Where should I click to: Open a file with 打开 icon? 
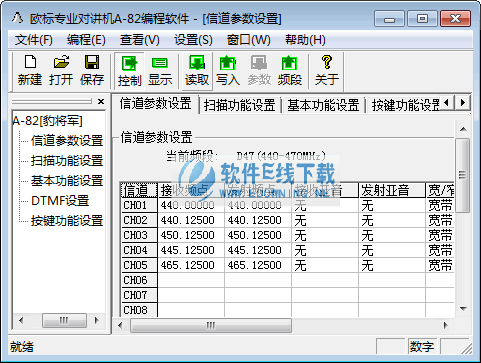click(x=61, y=71)
